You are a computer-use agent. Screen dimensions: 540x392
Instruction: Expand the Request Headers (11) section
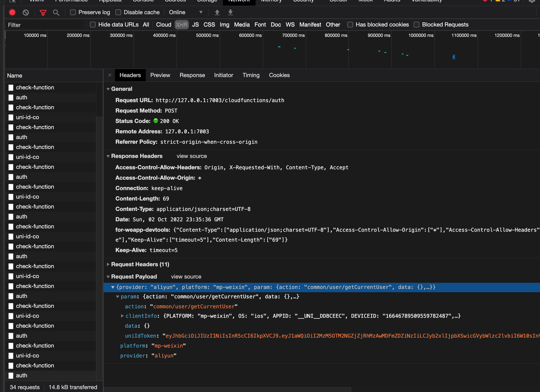pyautogui.click(x=140, y=264)
